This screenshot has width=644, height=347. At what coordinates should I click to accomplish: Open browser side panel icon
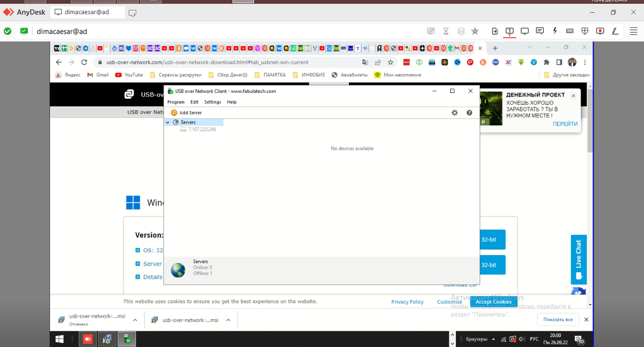pos(559,62)
